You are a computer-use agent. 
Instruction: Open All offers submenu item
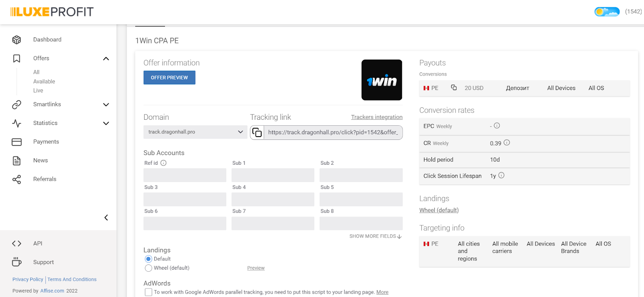[x=36, y=72]
